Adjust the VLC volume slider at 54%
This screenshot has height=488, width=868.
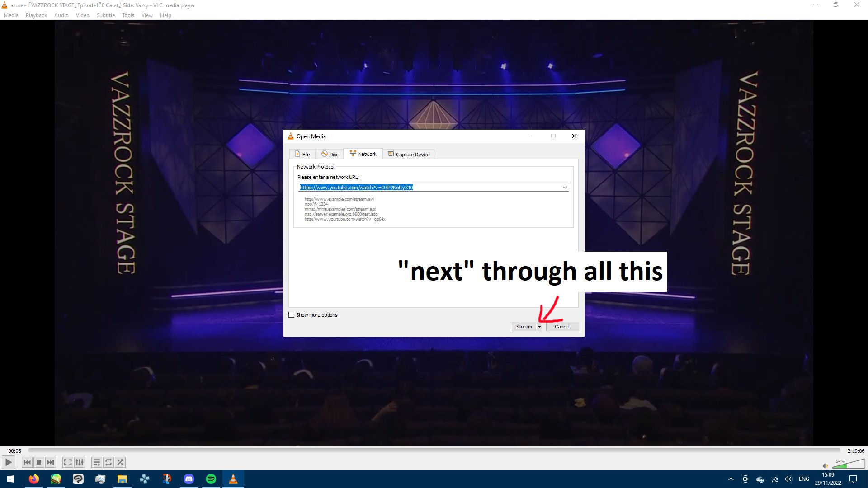point(849,464)
